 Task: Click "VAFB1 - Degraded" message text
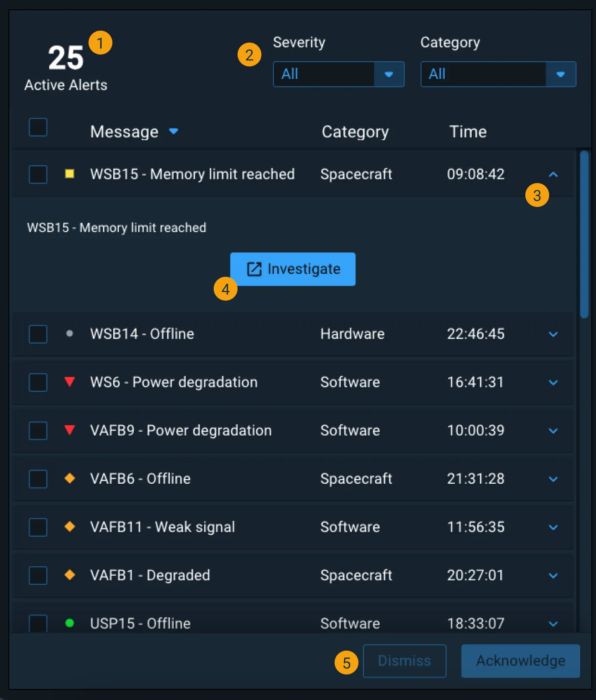pyautogui.click(x=150, y=575)
